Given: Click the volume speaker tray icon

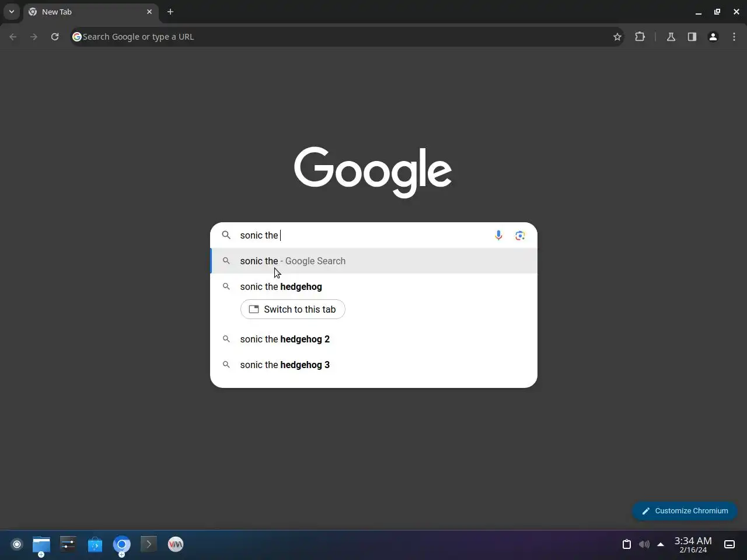Looking at the screenshot, I should click(x=644, y=544).
